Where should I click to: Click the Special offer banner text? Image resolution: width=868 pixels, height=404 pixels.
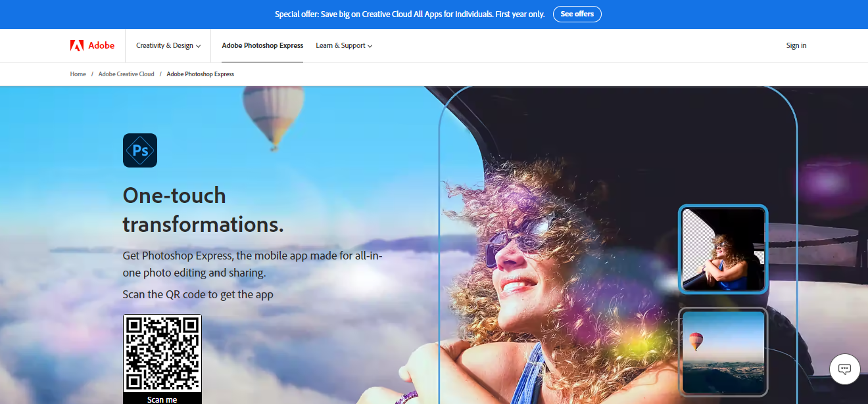tap(410, 14)
